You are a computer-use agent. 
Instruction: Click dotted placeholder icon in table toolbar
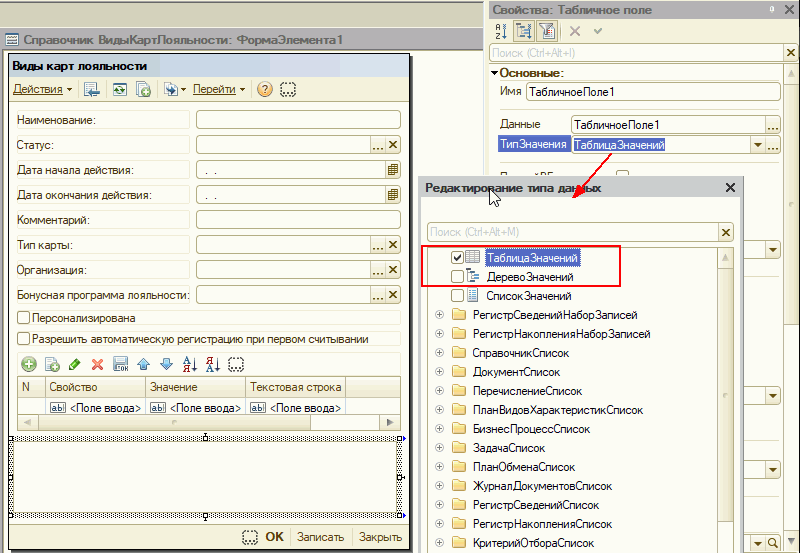[x=236, y=364]
